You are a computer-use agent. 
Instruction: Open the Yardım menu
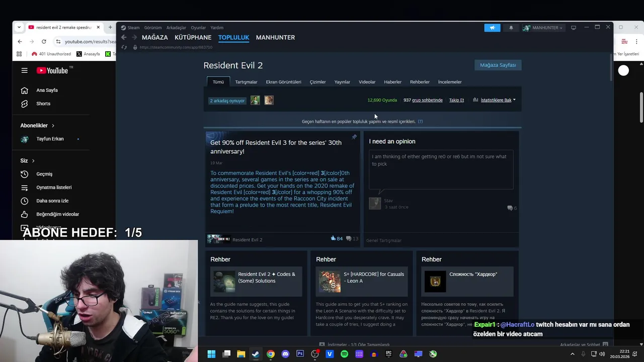[x=217, y=28]
